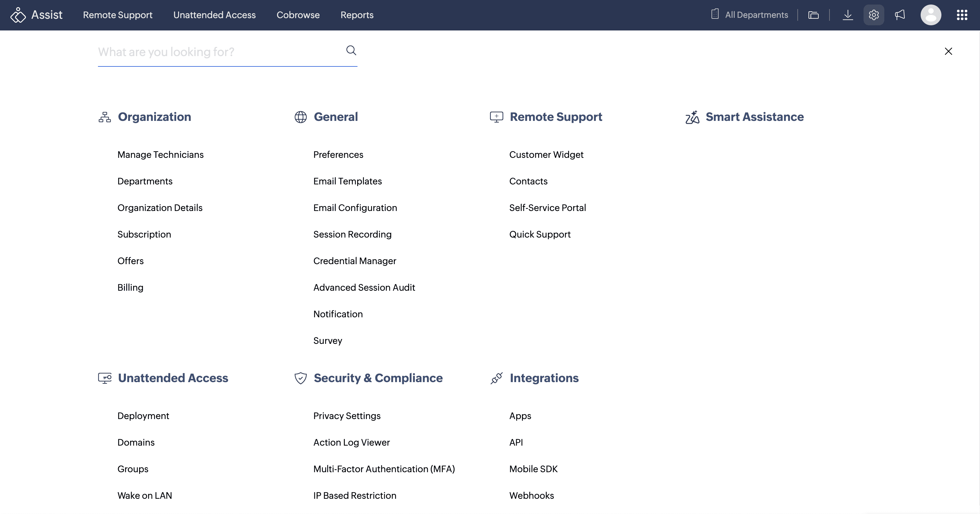Image resolution: width=980 pixels, height=514 pixels.
Task: Click the Smart Assistance sparkle icon
Action: point(692,117)
